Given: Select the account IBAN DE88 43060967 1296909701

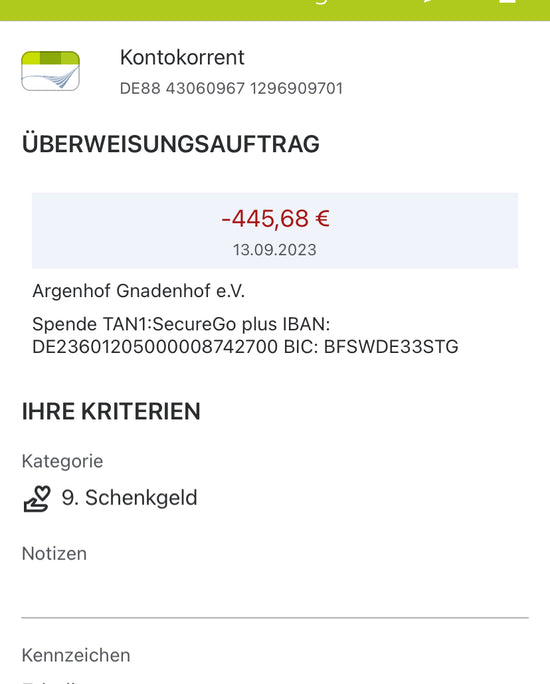Looking at the screenshot, I should [x=231, y=89].
